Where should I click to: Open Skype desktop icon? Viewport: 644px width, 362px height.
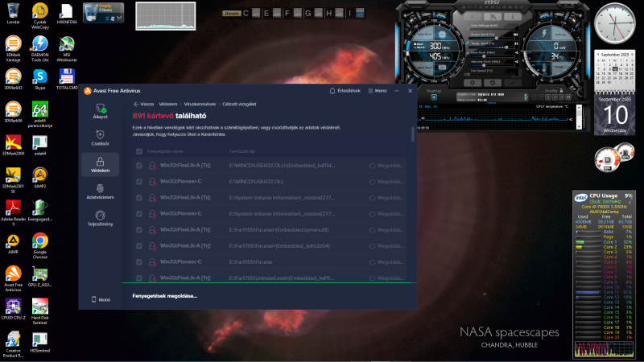click(x=39, y=79)
